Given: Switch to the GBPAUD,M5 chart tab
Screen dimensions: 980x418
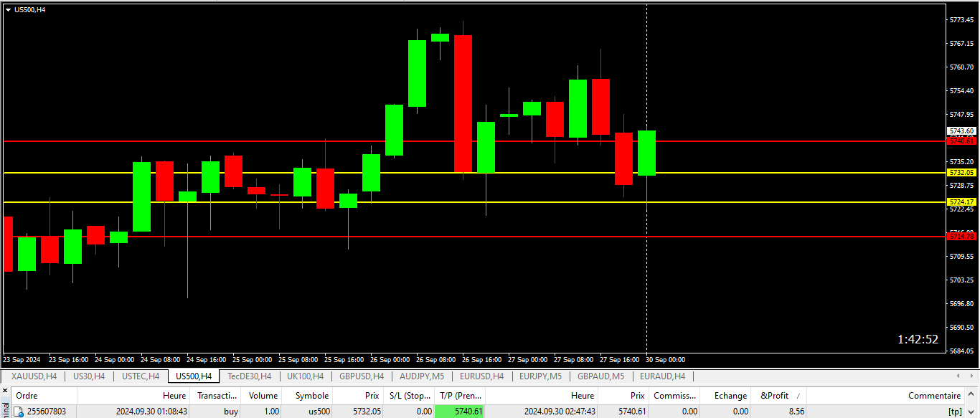Looking at the screenshot, I should [x=600, y=376].
